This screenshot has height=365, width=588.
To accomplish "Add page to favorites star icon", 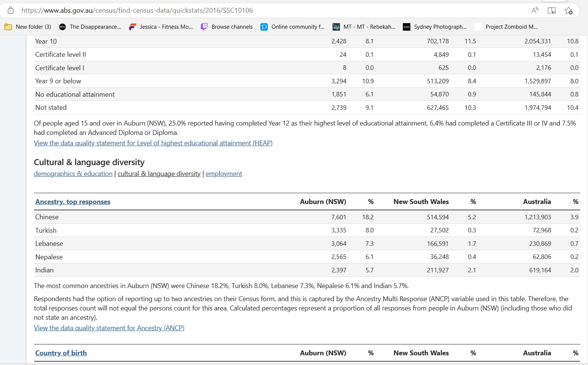I will (x=569, y=10).
